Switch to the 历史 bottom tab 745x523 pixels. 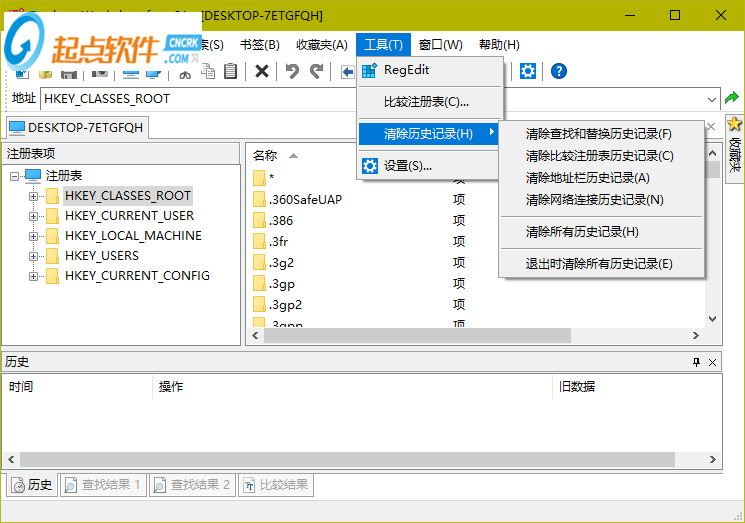pos(32,485)
